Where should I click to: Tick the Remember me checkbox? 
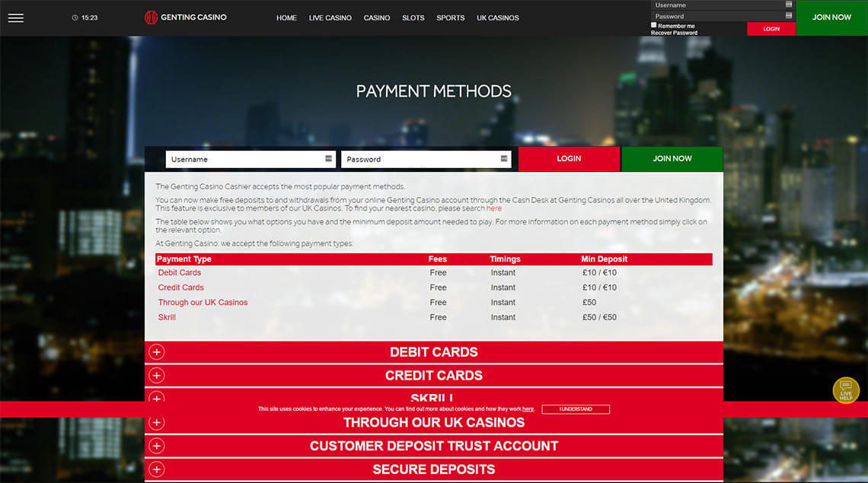coord(654,25)
